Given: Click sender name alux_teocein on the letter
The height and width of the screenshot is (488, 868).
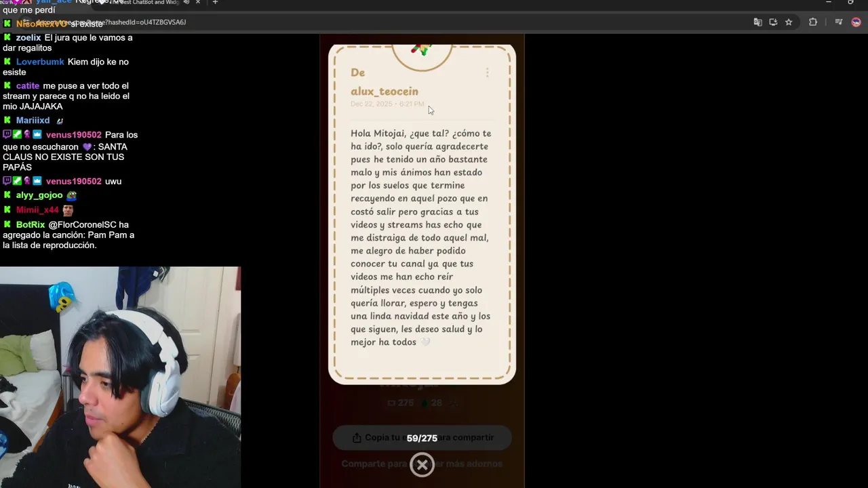Looking at the screenshot, I should pos(384,91).
